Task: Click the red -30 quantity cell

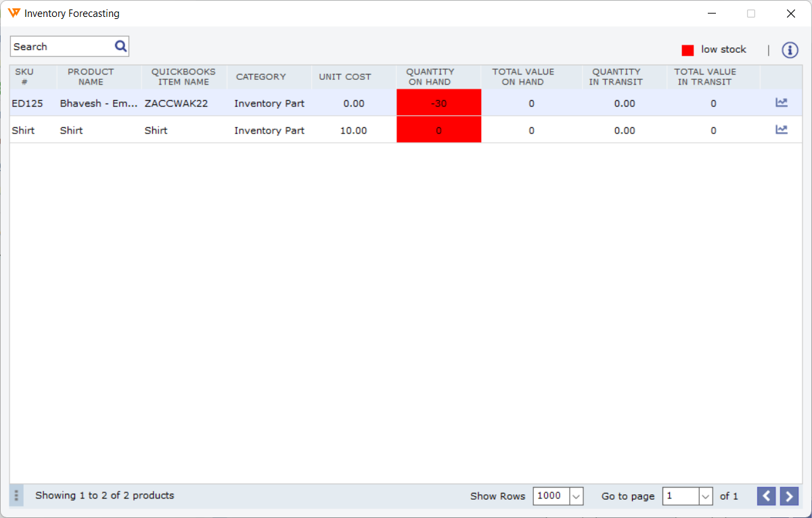Action: [438, 103]
